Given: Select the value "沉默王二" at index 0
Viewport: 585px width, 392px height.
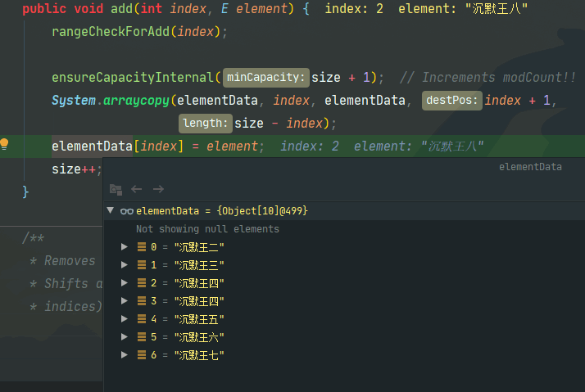Looking at the screenshot, I should pyautogui.click(x=199, y=247).
